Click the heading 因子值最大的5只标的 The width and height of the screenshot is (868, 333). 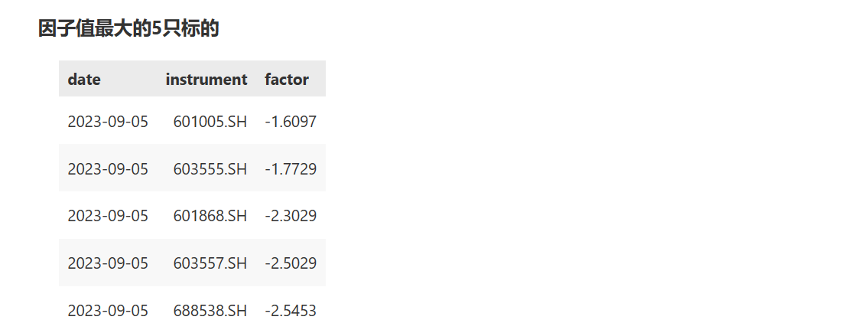[128, 29]
